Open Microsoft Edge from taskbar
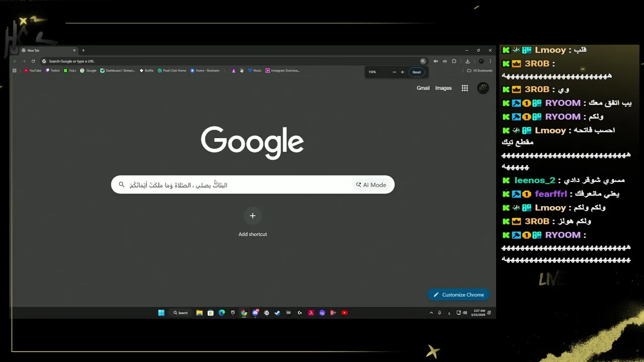The height and width of the screenshot is (362, 644). click(221, 313)
